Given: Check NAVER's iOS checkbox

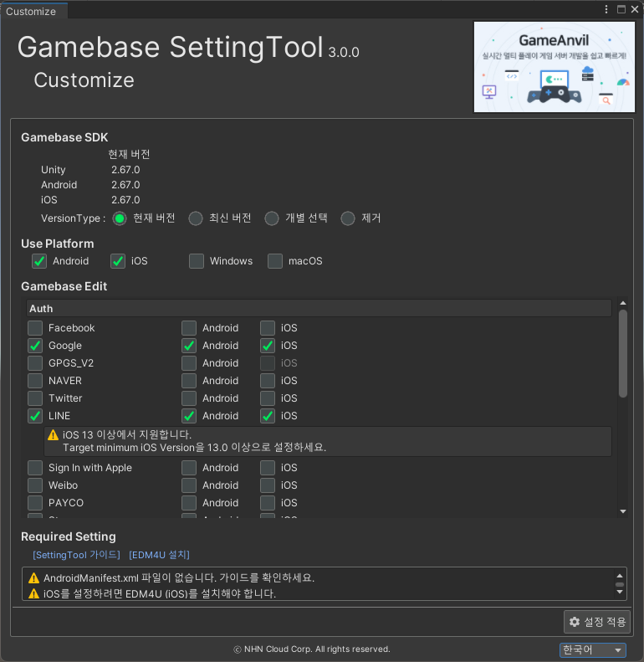Looking at the screenshot, I should click(x=268, y=381).
